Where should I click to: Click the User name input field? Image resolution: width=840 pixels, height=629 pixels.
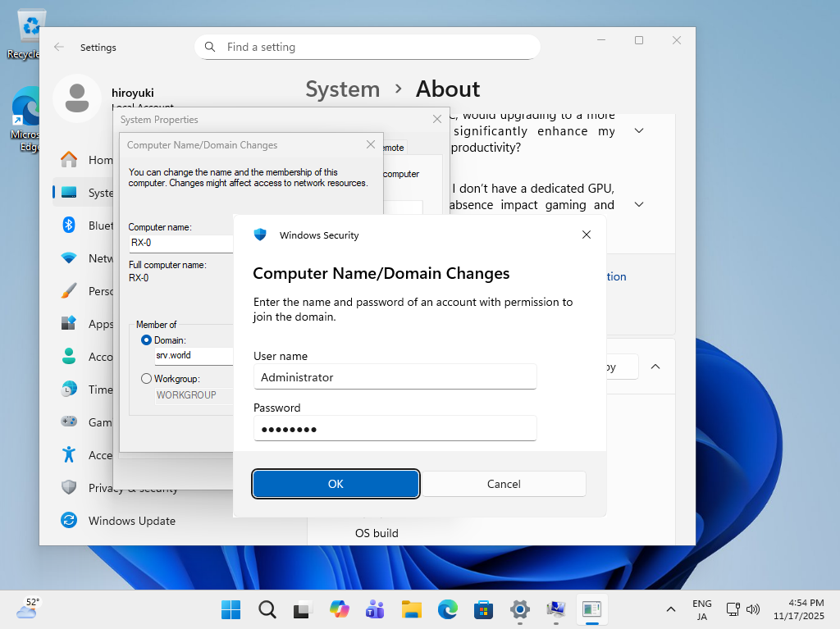[395, 377]
